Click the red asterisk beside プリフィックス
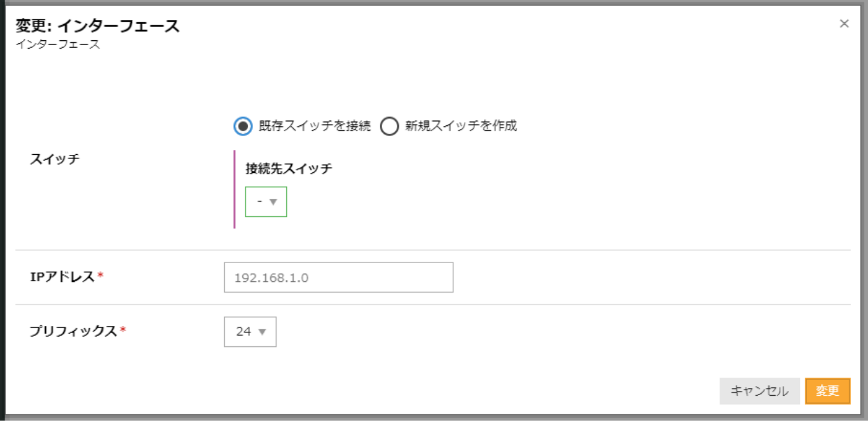Screen dimensions: 868x421 123,330
